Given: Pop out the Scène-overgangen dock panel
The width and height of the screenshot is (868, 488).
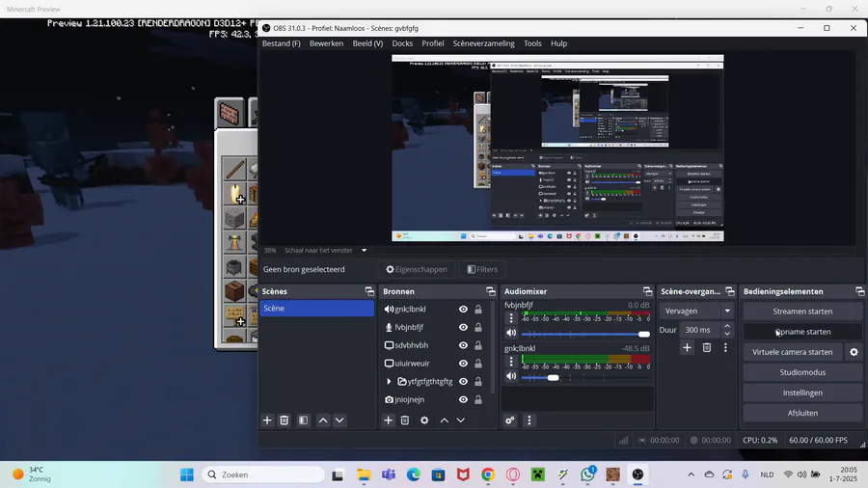Looking at the screenshot, I should point(730,291).
